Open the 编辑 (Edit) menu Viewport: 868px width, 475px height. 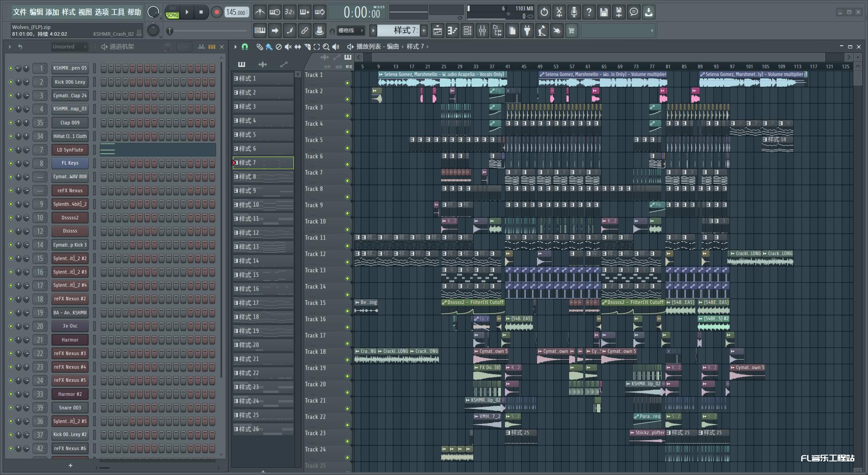pyautogui.click(x=36, y=12)
